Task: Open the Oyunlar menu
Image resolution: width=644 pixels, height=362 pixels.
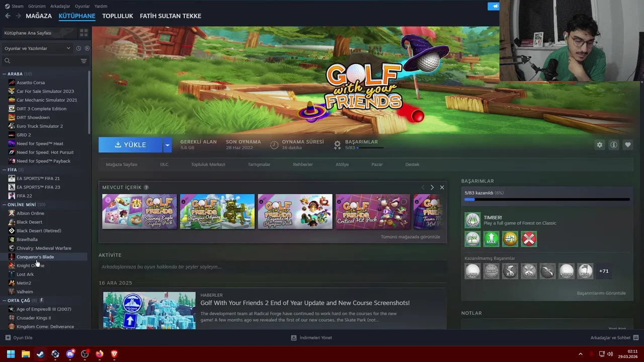Action: [82, 6]
